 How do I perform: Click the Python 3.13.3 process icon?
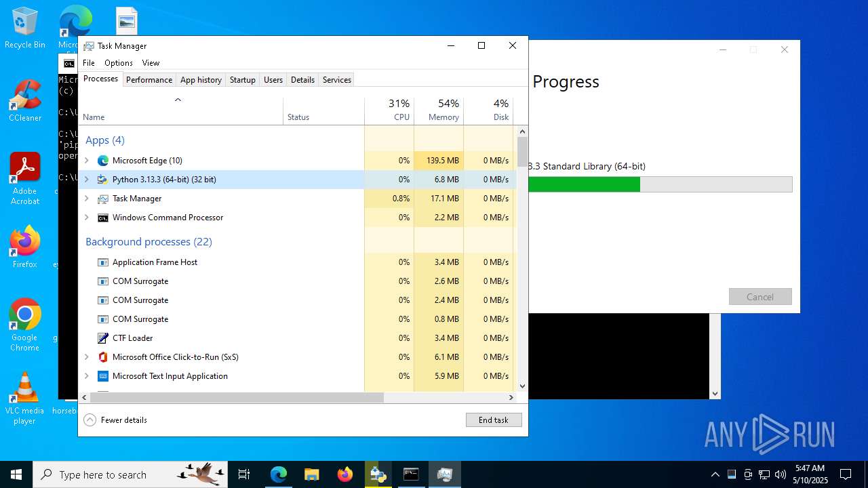tap(103, 180)
